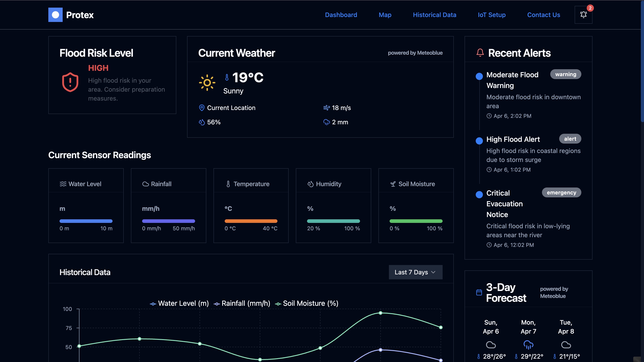Image resolution: width=644 pixels, height=362 pixels.
Task: Click the emergency badge on Critical Evacuation Notice
Action: point(561,192)
